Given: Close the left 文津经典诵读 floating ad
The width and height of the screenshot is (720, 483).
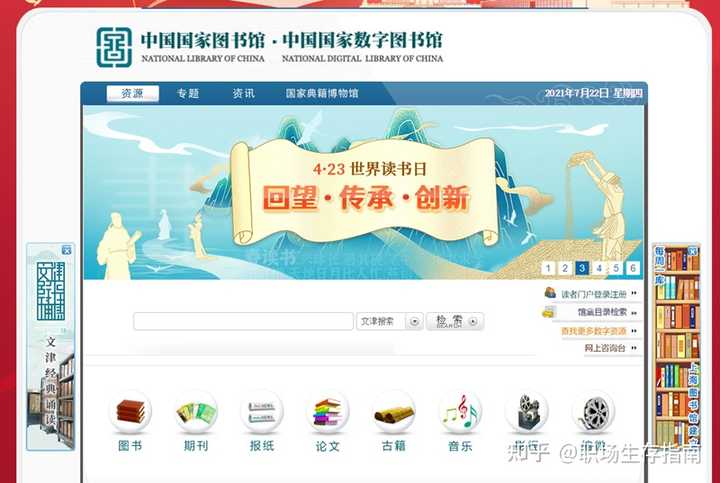Looking at the screenshot, I should click(67, 250).
